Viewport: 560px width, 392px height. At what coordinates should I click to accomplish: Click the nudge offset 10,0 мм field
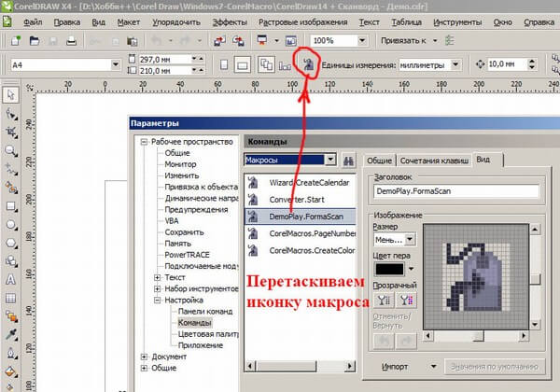pyautogui.click(x=507, y=64)
